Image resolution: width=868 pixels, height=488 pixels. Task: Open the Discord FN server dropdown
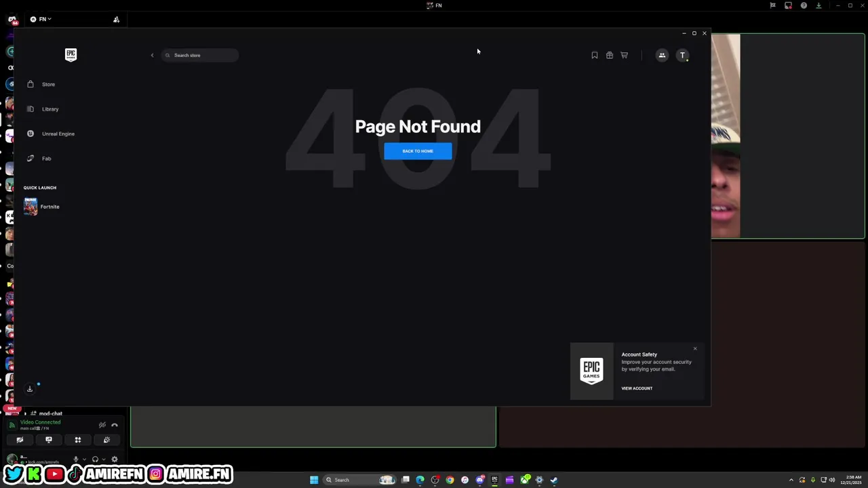41,19
